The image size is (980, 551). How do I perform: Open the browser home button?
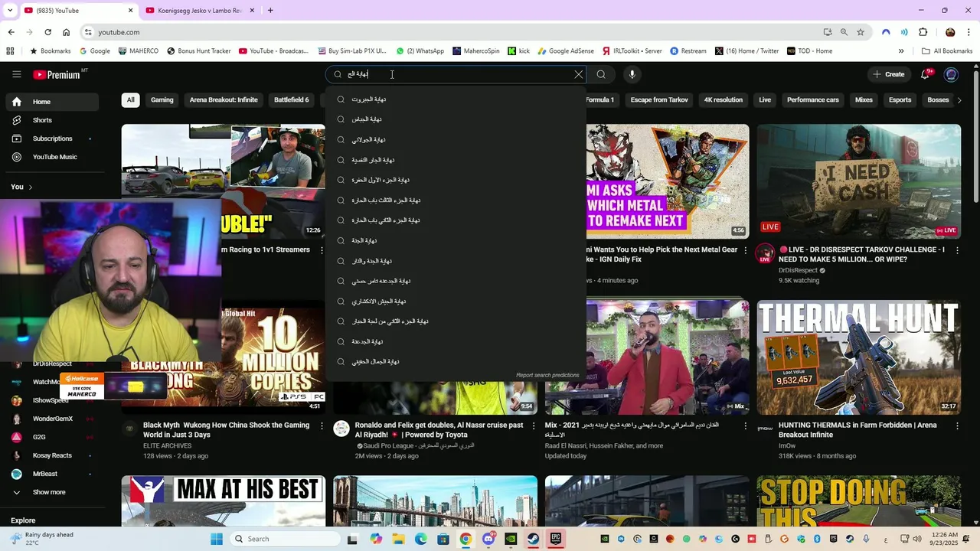[66, 32]
